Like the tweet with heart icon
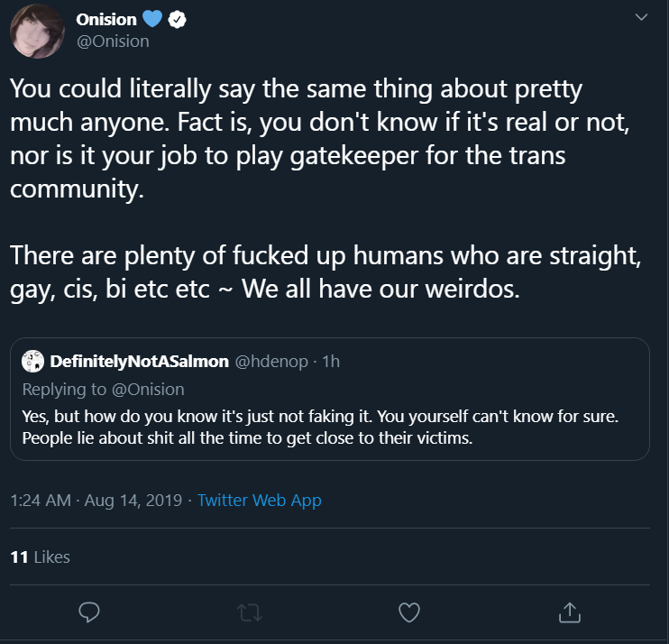 pos(409,612)
